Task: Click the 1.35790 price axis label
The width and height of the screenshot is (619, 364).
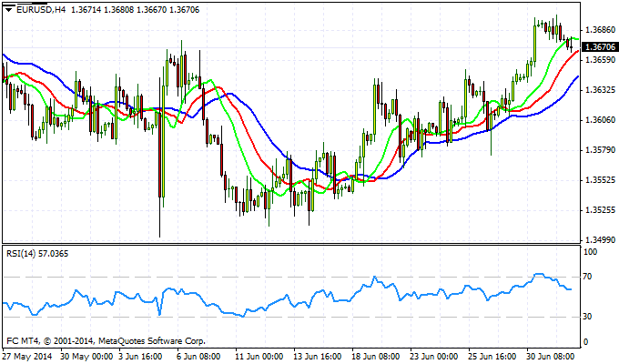Action: pos(601,149)
